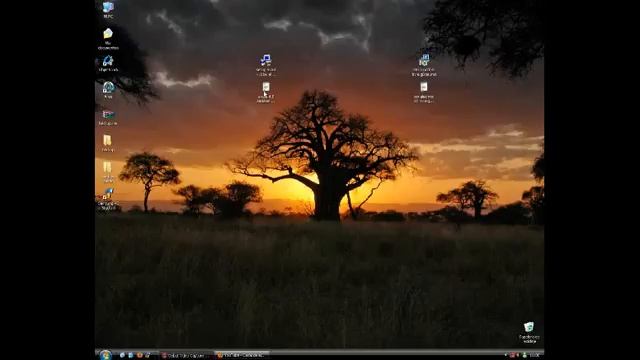Screen dimensions: 640x360
Task: Select the blue Internet Explorer-style desktop icon
Action: 108,64
